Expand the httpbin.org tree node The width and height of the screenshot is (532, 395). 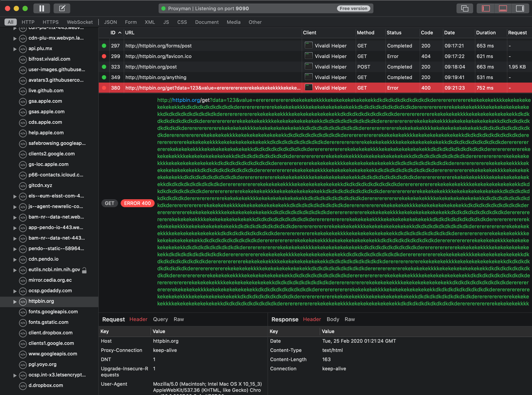pos(15,302)
